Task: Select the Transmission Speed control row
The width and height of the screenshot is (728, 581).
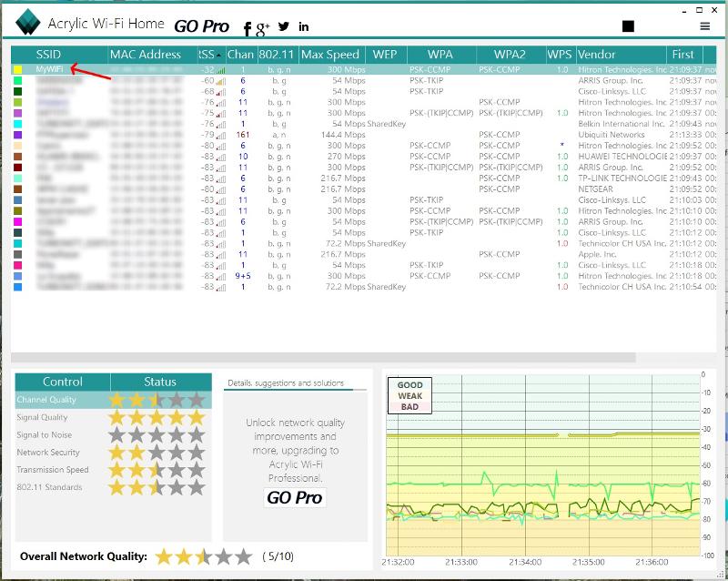Action: (x=113, y=470)
